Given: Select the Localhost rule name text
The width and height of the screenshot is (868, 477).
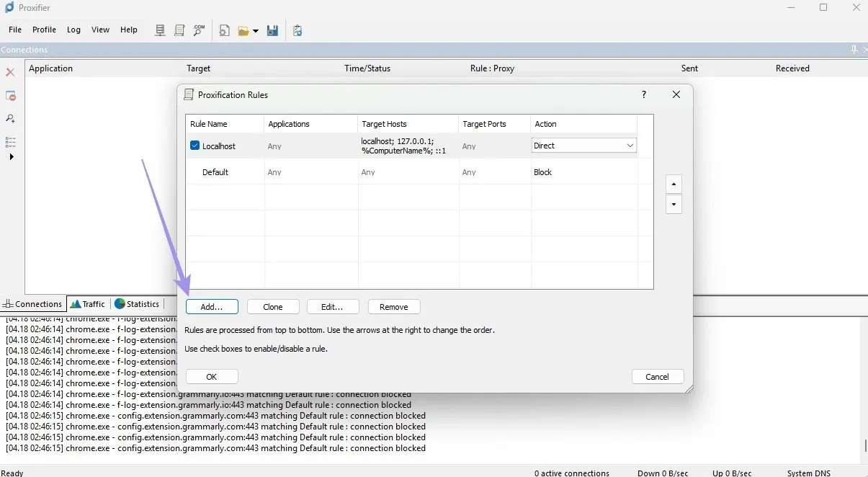Looking at the screenshot, I should coord(219,146).
